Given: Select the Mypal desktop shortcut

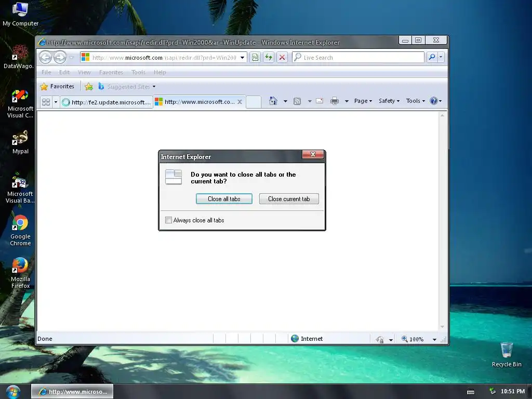Looking at the screenshot, I should 20,142.
